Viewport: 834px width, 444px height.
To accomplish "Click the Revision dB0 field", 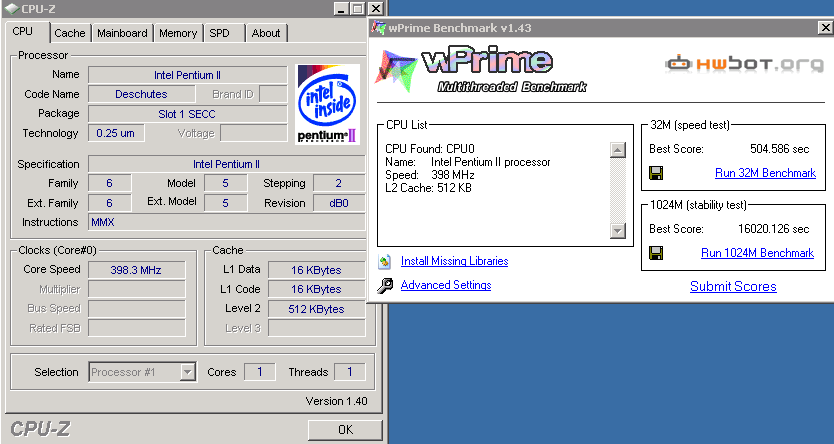I will tap(339, 203).
